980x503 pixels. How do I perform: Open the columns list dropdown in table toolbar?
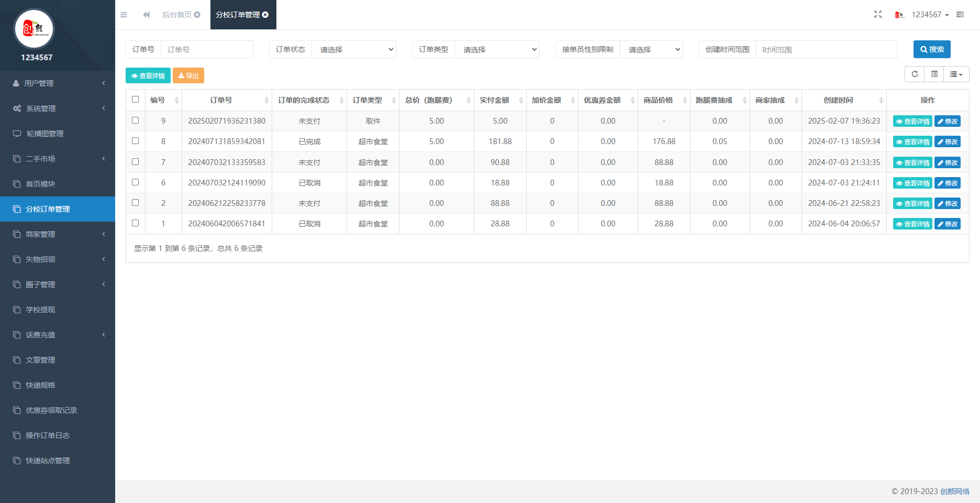[x=956, y=74]
